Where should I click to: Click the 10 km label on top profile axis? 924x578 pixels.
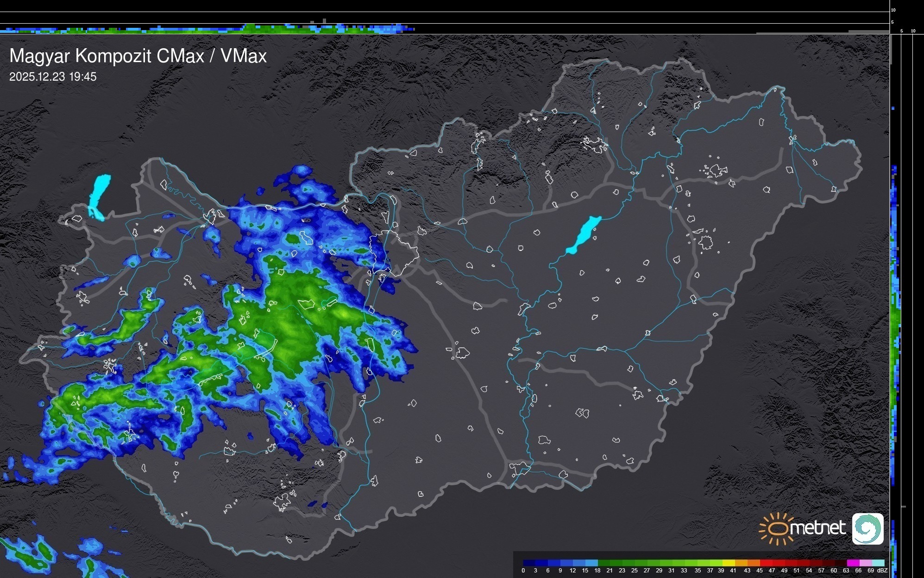[893, 10]
